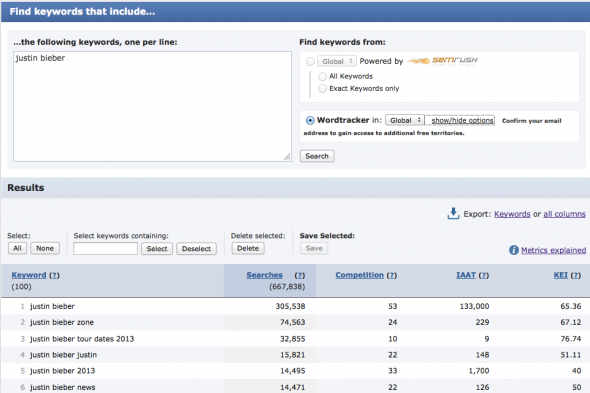Click the export download arrow icon
This screenshot has height=393, width=590.
pyautogui.click(x=453, y=213)
